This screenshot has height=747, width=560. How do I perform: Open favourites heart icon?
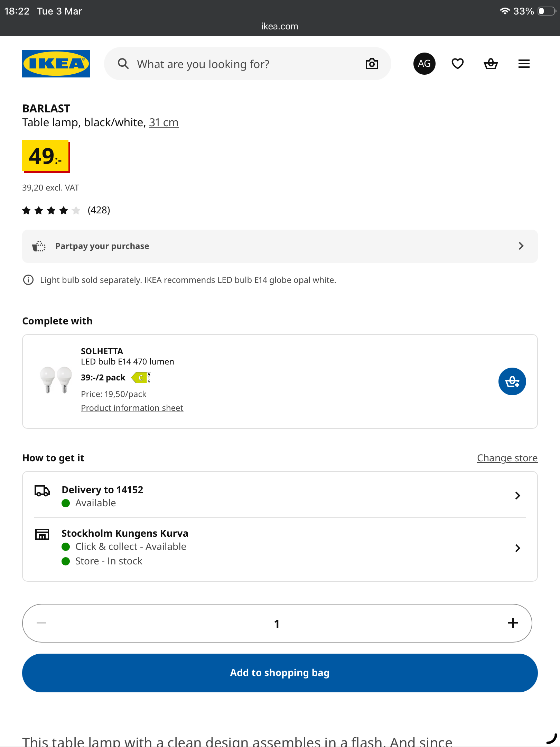click(x=458, y=64)
